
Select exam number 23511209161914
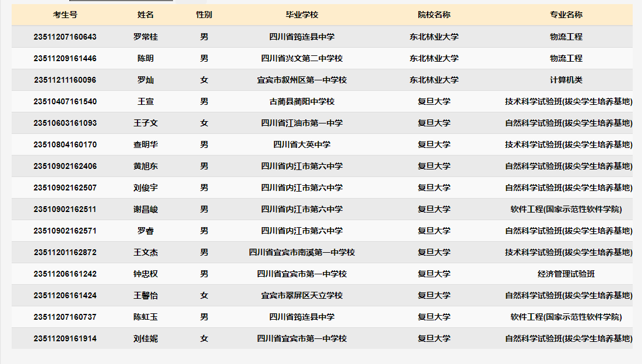[65, 338]
